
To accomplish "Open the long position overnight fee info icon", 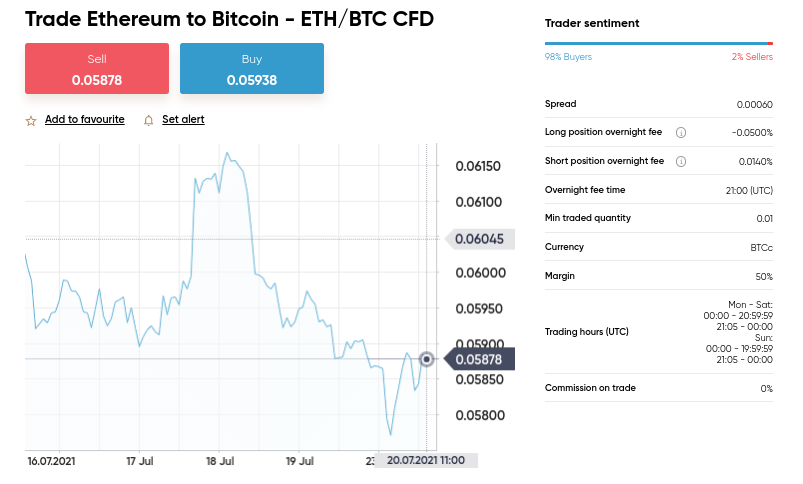I will pos(681,133).
